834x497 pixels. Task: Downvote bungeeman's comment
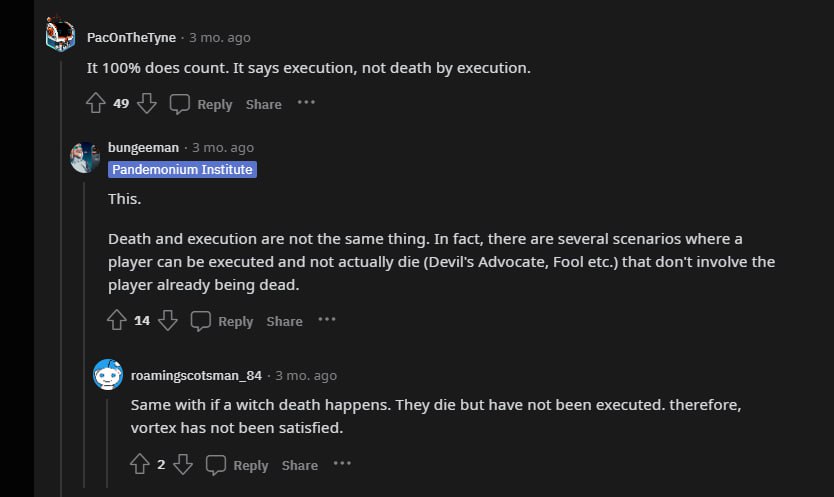tap(168, 320)
